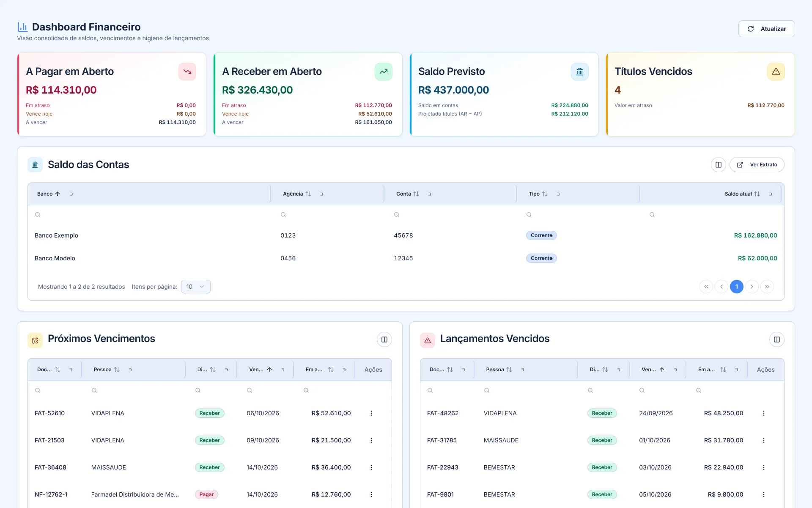This screenshot has height=508, width=812.
Task: Open Ver Extrato for account balances
Action: click(x=757, y=165)
